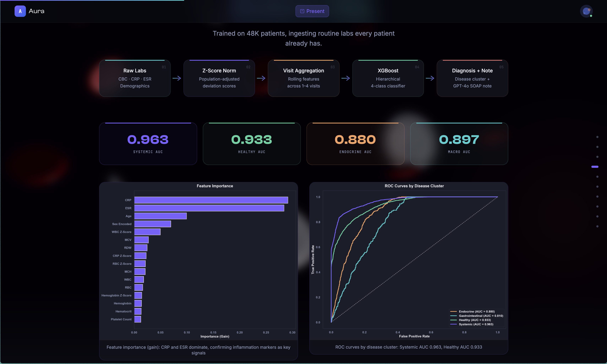This screenshot has width=607, height=364.
Task: Go to last section navigation dot
Action: [x=597, y=226]
